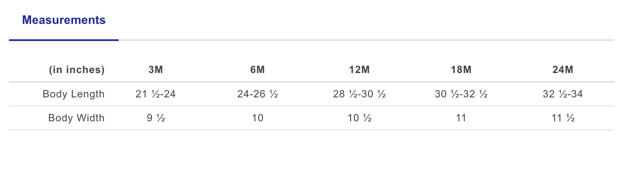Click the 11 body width value
644x170 pixels.
click(x=461, y=118)
